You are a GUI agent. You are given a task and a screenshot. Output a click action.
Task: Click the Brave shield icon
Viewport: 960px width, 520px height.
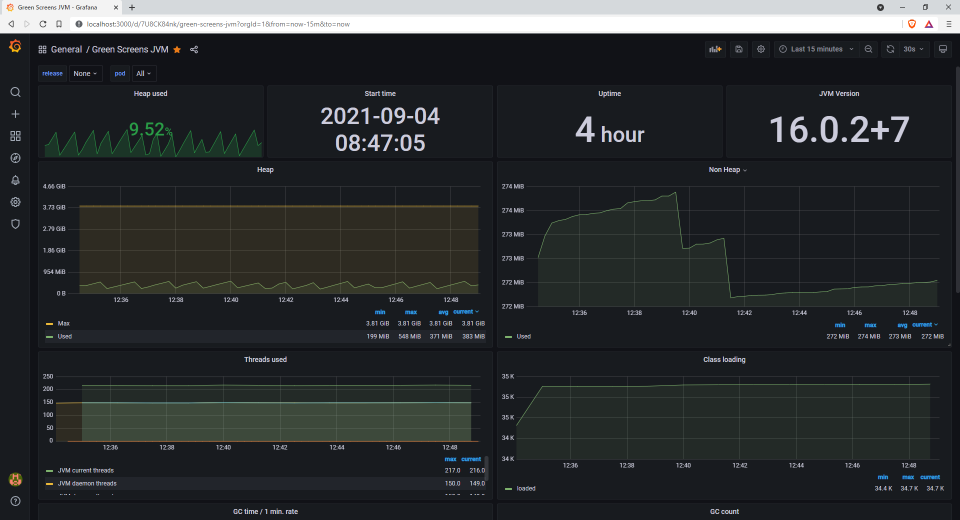pos(912,24)
